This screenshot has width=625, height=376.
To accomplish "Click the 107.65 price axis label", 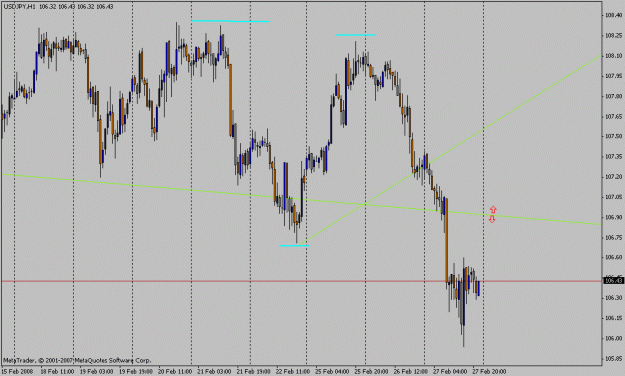I will (613, 116).
